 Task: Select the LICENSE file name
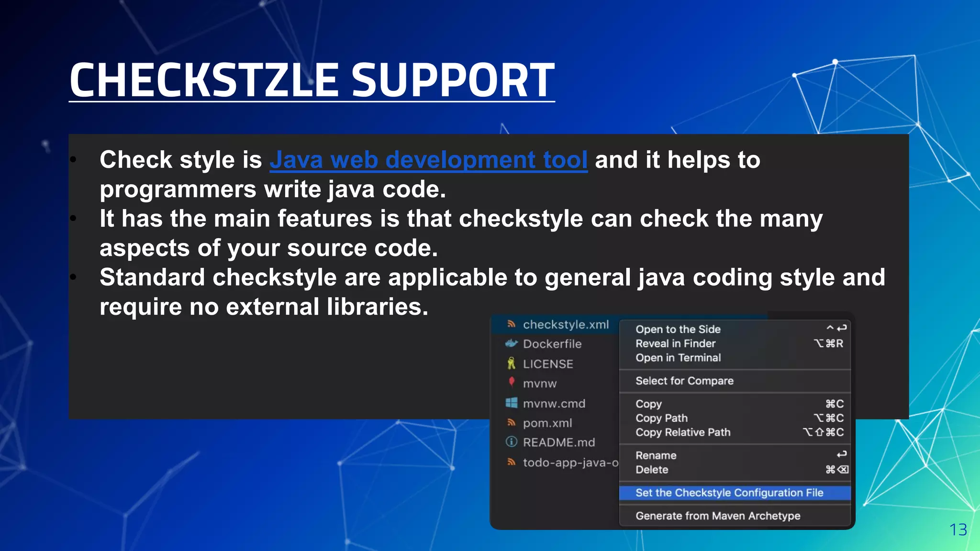tap(548, 364)
